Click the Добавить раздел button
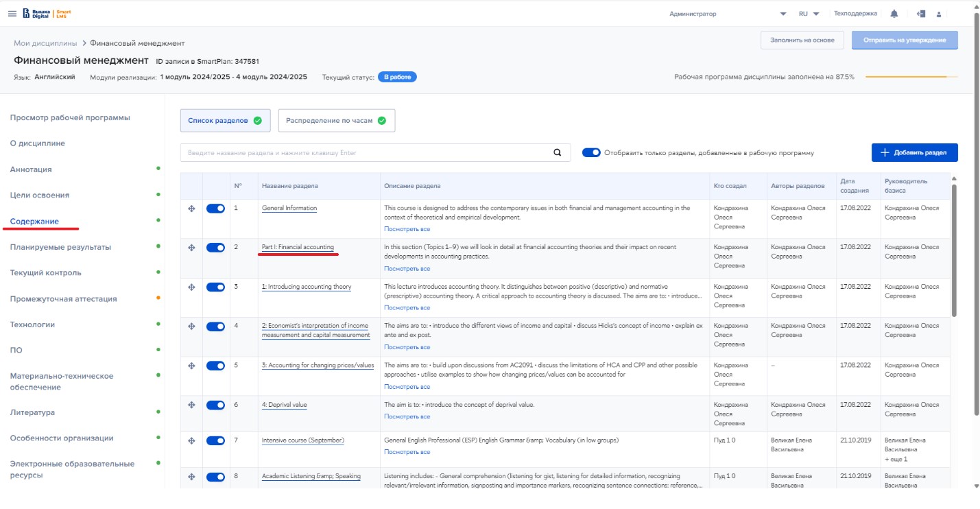Viewport: 980px width, 509px height. (x=914, y=153)
